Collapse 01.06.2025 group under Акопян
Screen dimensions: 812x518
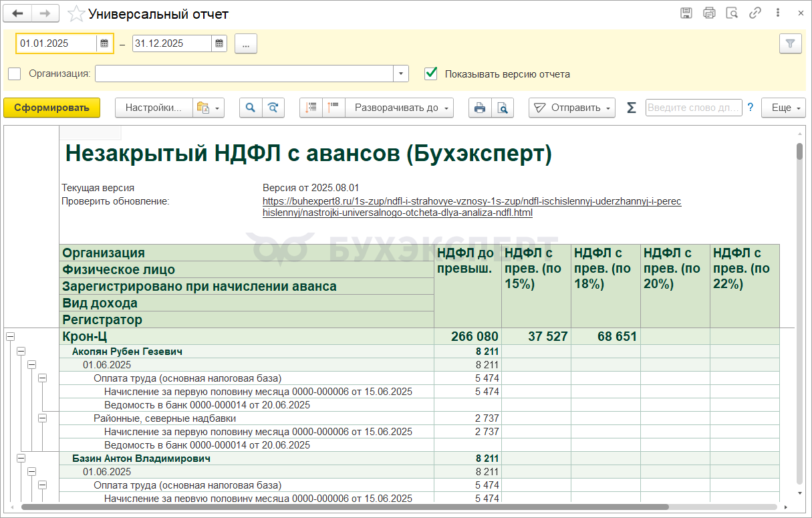(31, 364)
